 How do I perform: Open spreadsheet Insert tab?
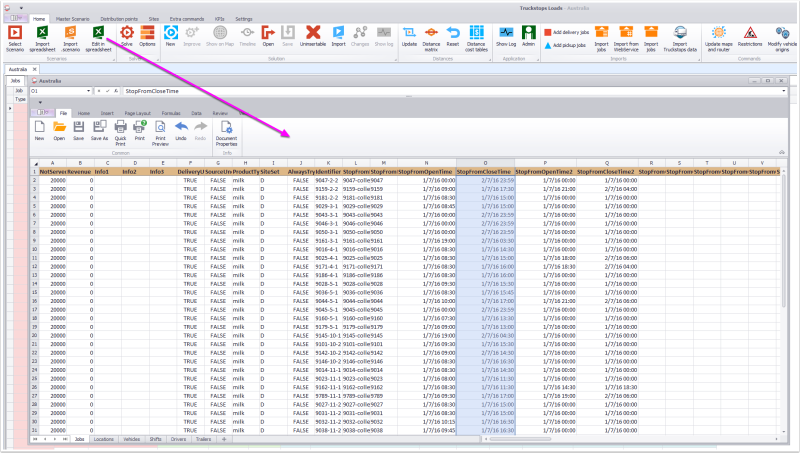click(107, 113)
